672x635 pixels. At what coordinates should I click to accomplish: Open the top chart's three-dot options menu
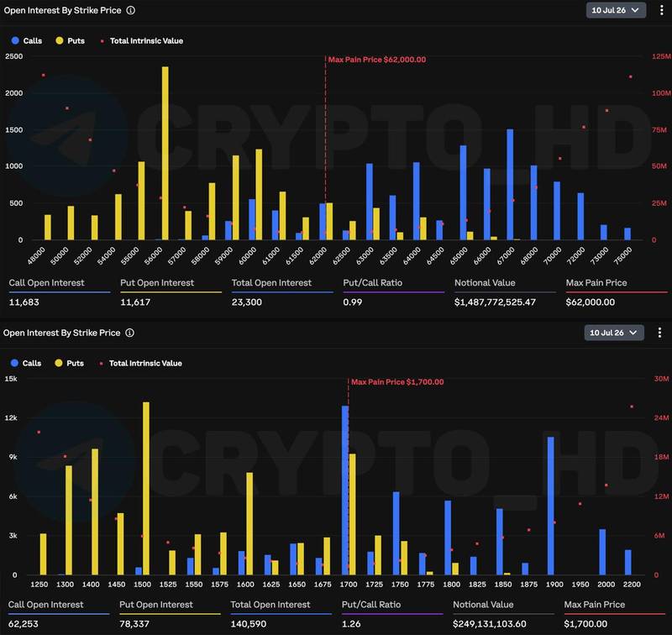click(x=661, y=10)
